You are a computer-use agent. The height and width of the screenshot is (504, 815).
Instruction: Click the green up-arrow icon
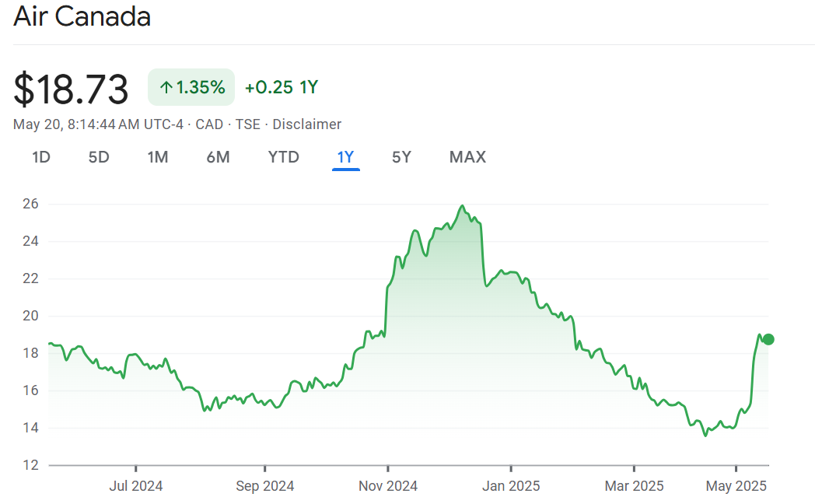tap(166, 87)
